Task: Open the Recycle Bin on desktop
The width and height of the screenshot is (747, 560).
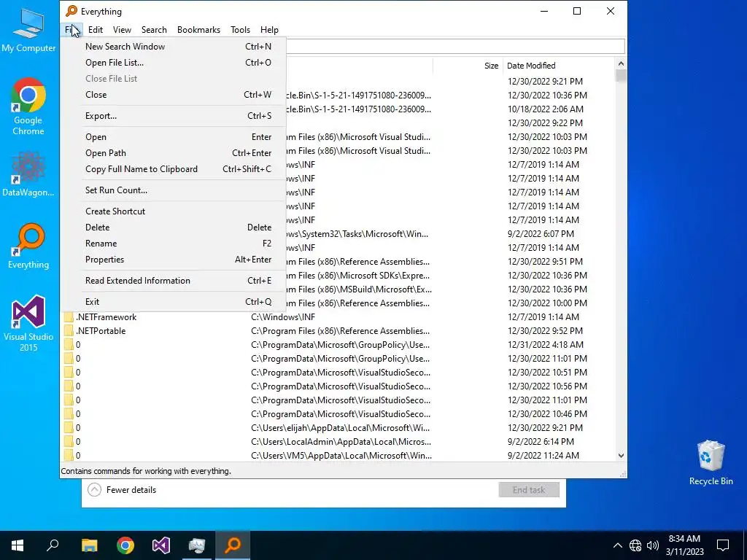Action: (x=711, y=462)
